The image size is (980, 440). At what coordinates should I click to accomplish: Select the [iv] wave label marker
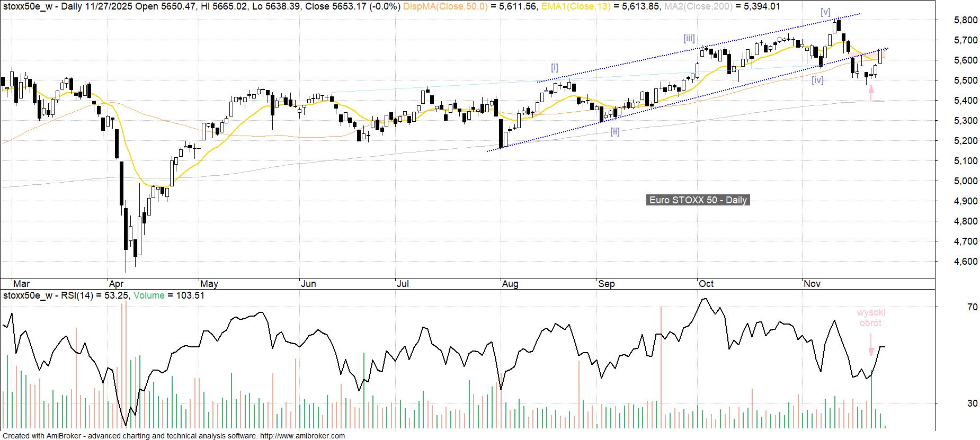point(817,80)
